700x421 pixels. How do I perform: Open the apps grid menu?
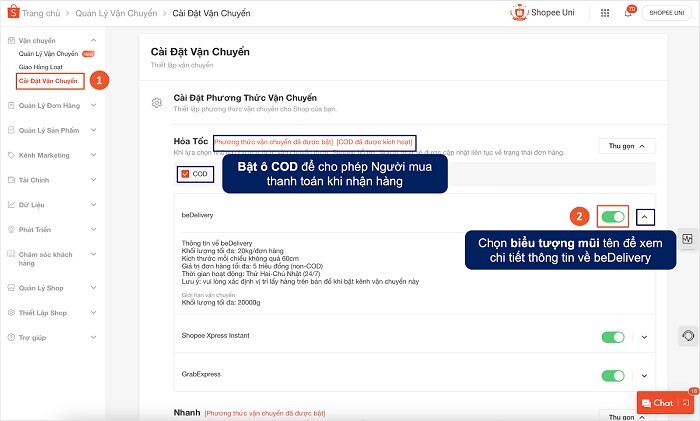[604, 13]
